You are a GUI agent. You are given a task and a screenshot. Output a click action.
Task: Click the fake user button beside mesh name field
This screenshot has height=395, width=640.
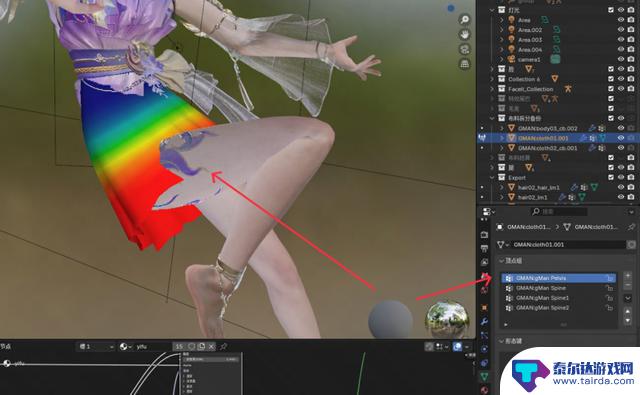[631, 244]
